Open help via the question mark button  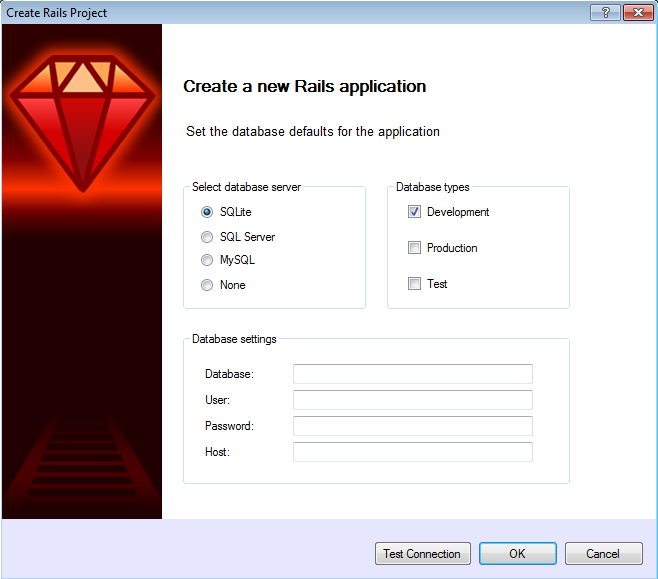pos(605,13)
